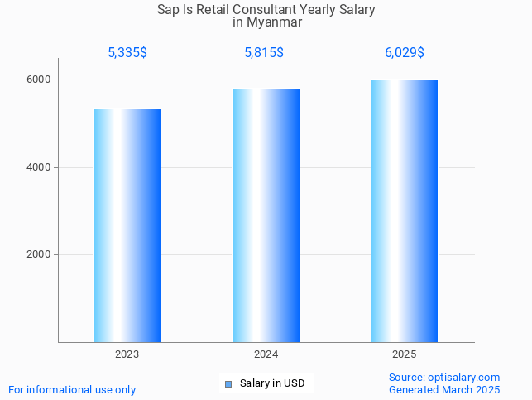Click the 2025 salary bar
532x400 pixels.
[405, 211]
